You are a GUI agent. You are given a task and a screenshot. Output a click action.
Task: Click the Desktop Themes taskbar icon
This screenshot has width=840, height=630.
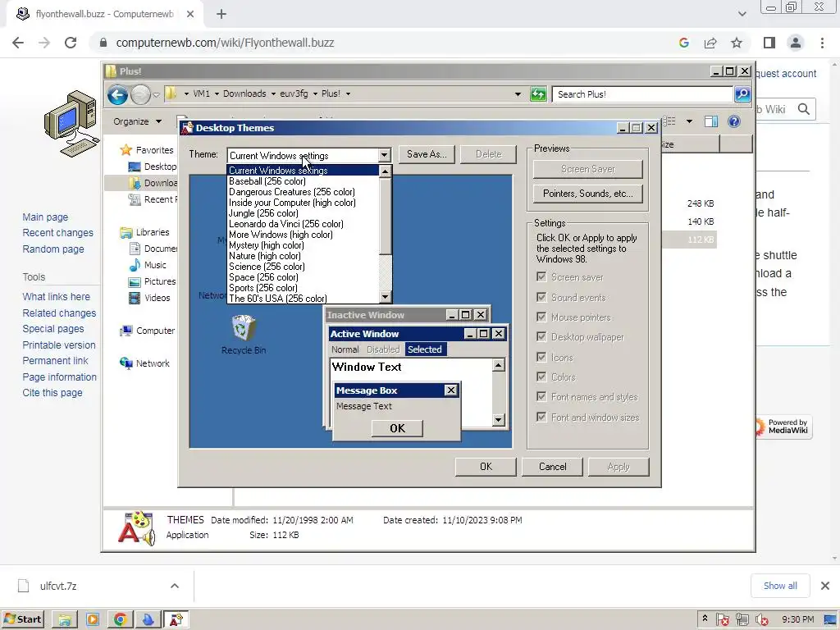(176, 620)
